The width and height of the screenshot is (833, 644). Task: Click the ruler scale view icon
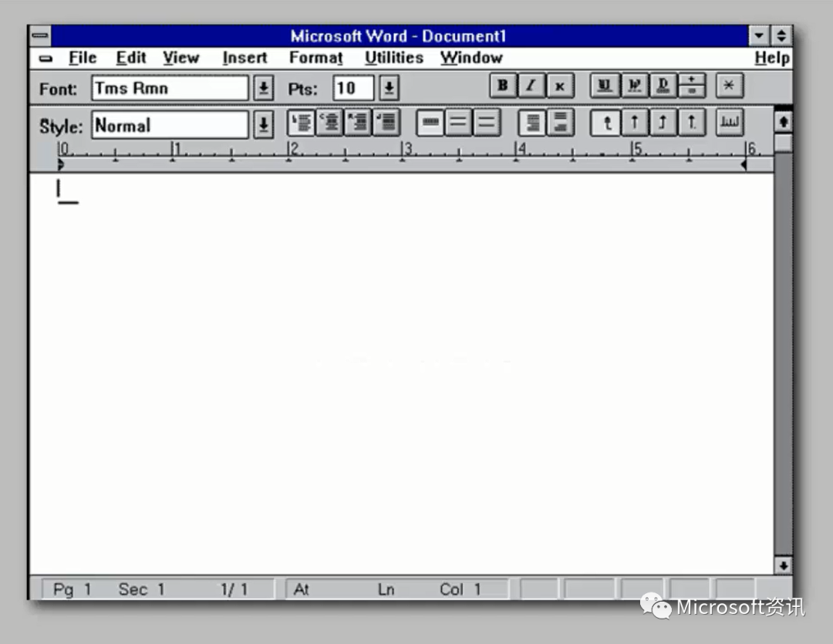730,123
